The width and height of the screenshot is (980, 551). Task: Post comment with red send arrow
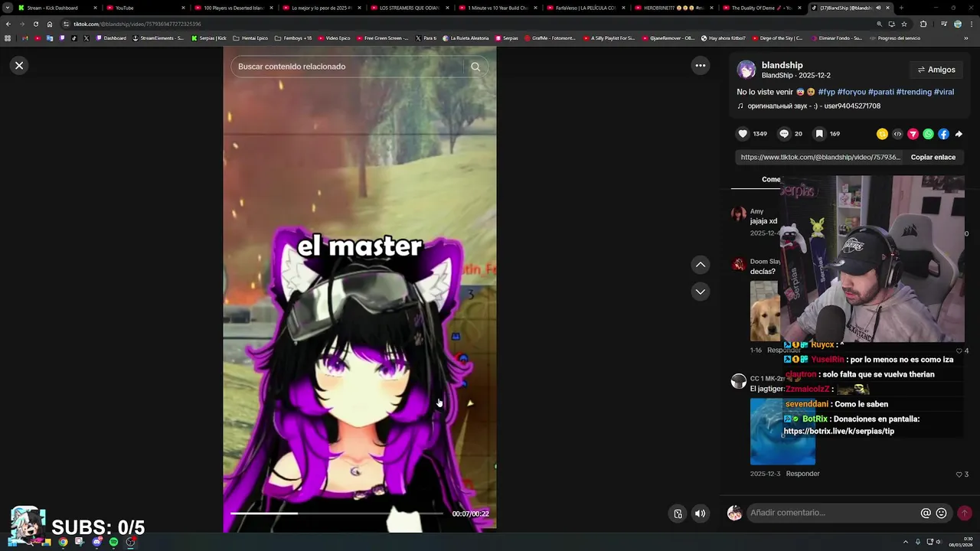(964, 513)
